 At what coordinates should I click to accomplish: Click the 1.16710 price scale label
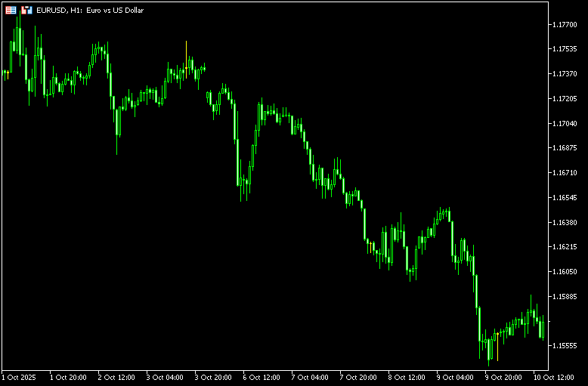[x=565, y=173]
